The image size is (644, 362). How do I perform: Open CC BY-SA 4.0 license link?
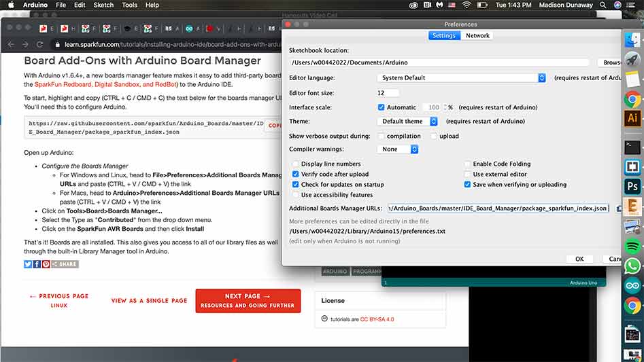(x=377, y=319)
